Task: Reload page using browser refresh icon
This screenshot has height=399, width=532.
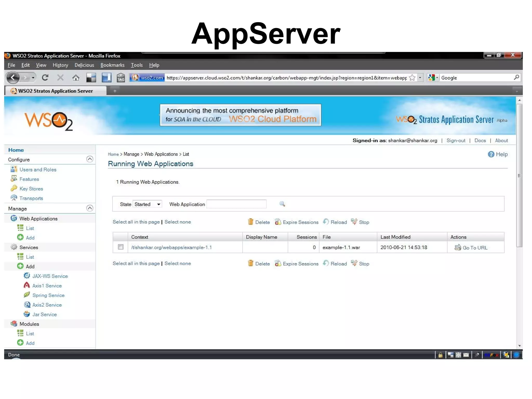Action: point(45,77)
